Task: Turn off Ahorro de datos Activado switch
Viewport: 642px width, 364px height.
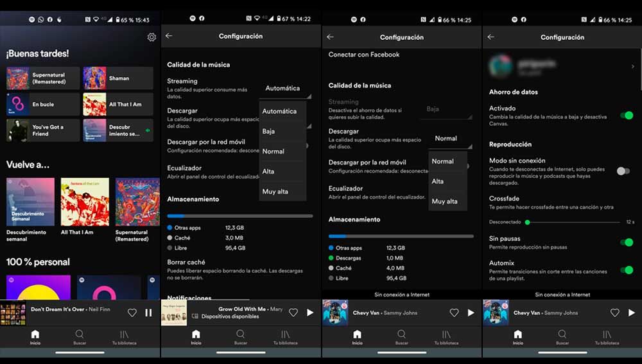Action: (627, 116)
